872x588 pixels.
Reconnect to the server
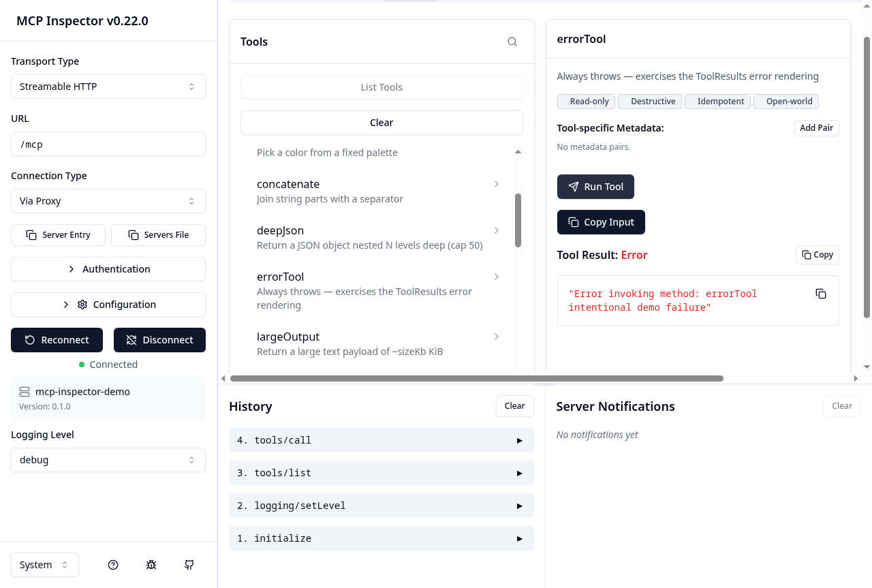point(57,340)
